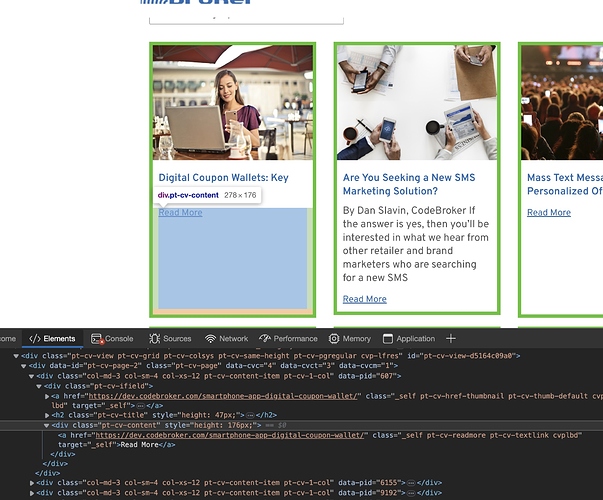Open Are You Seeking a New SMS article
Viewport: 603px width, 500px height.
point(409,184)
